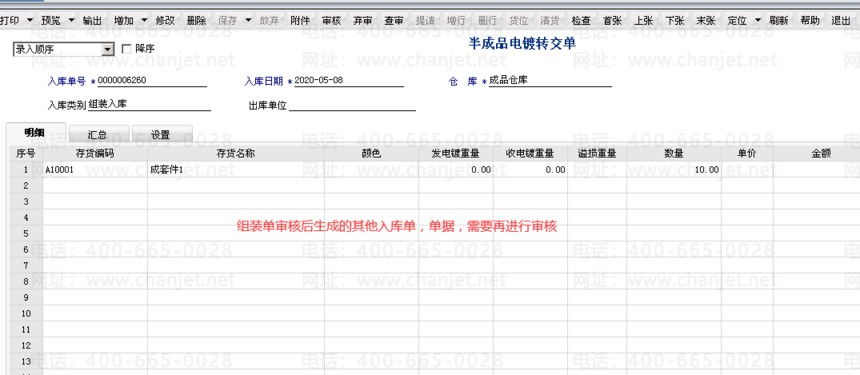Click the 删除 delete button
Screen dimensions: 860x375
196,21
